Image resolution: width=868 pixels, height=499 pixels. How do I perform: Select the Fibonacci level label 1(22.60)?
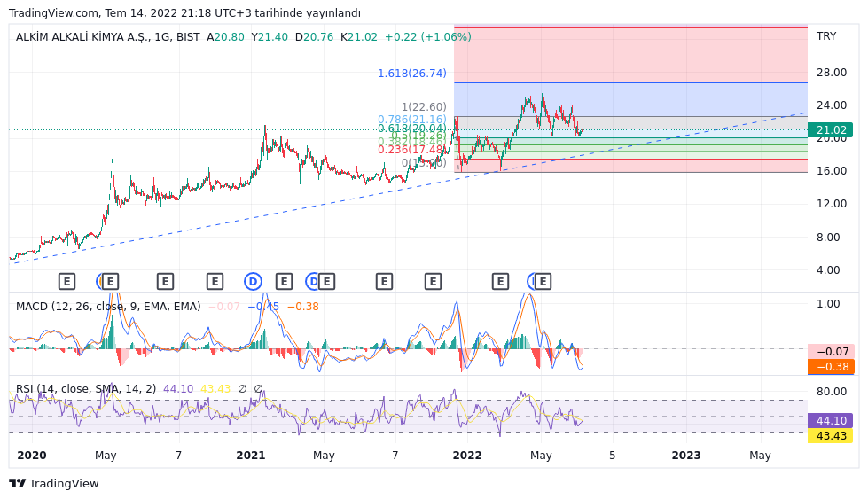click(x=424, y=106)
